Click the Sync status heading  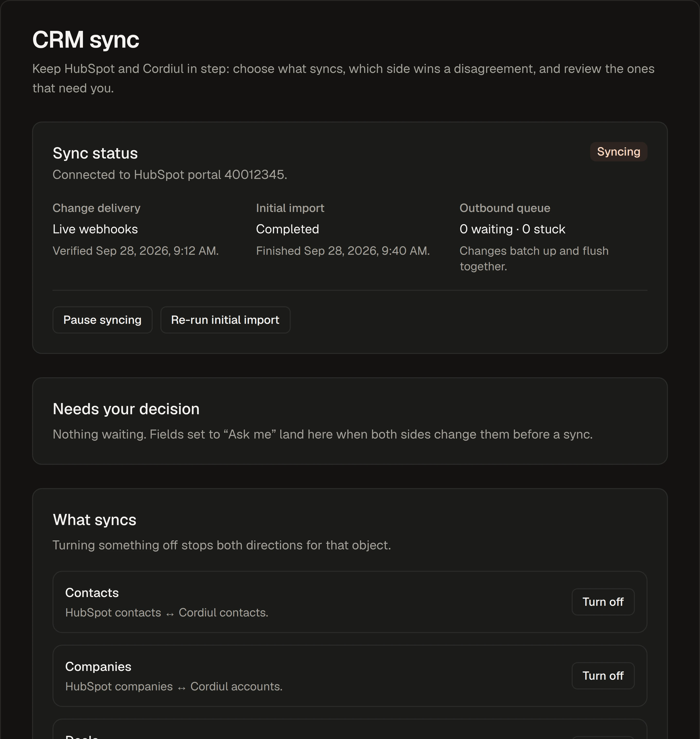tap(95, 153)
